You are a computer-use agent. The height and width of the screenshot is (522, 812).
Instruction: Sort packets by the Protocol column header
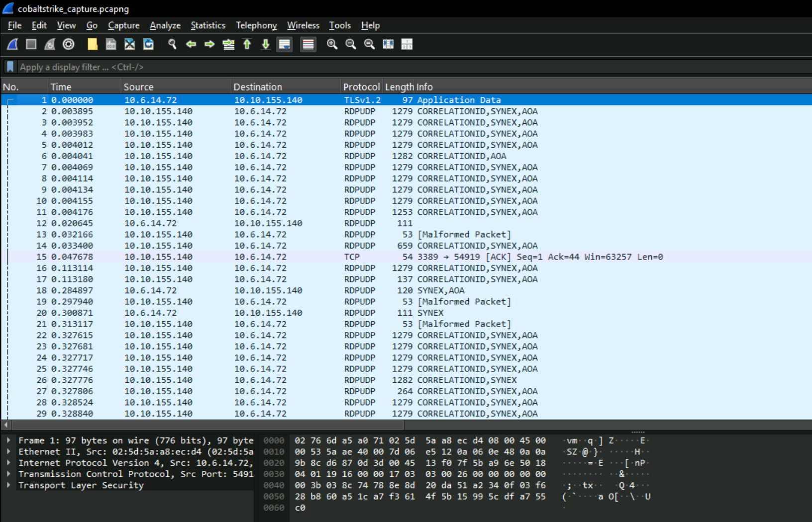coord(361,87)
